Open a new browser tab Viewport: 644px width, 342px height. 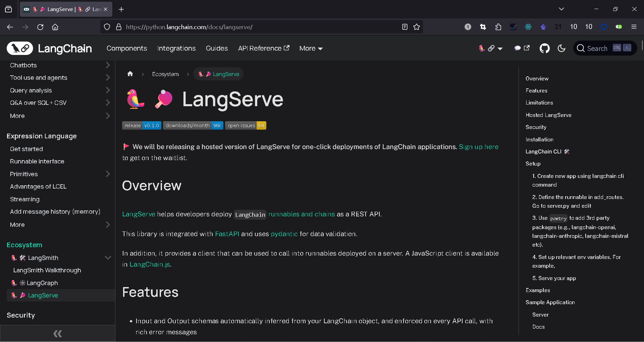121,9
